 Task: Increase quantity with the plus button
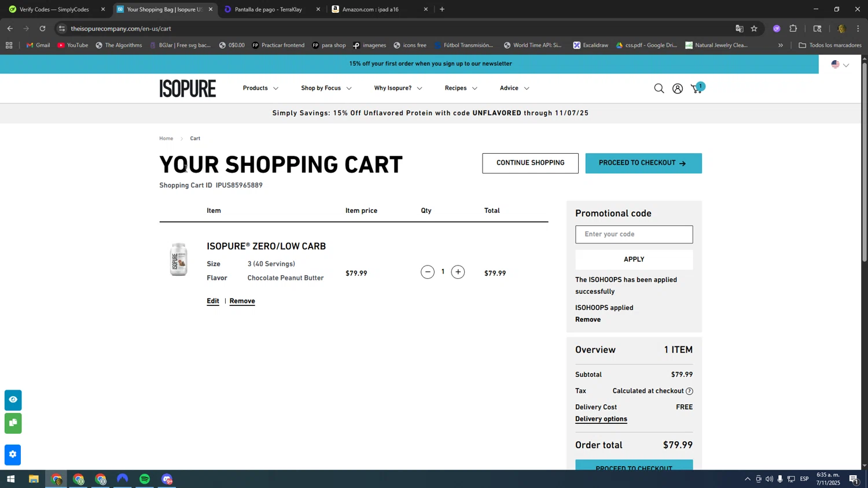(458, 272)
